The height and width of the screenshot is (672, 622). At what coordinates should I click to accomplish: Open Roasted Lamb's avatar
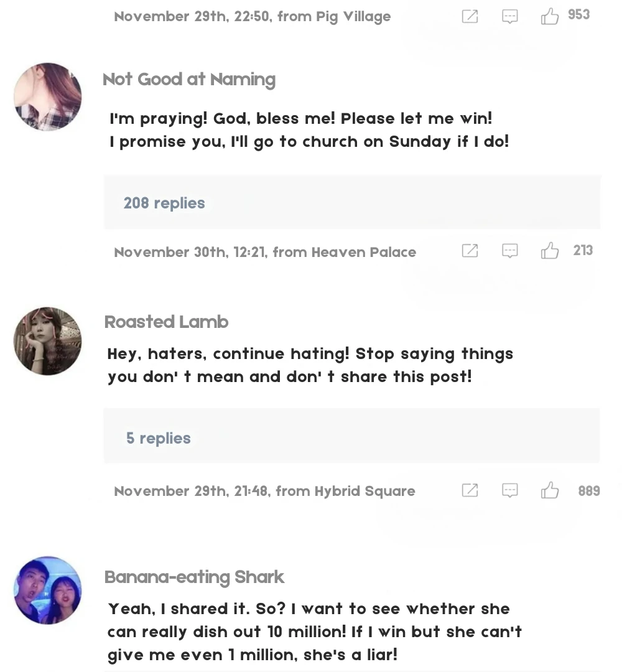pyautogui.click(x=48, y=341)
